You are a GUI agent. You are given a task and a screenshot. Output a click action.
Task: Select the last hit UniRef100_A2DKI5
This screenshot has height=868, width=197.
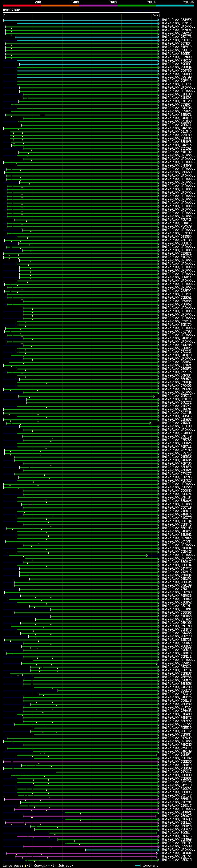coord(177,860)
